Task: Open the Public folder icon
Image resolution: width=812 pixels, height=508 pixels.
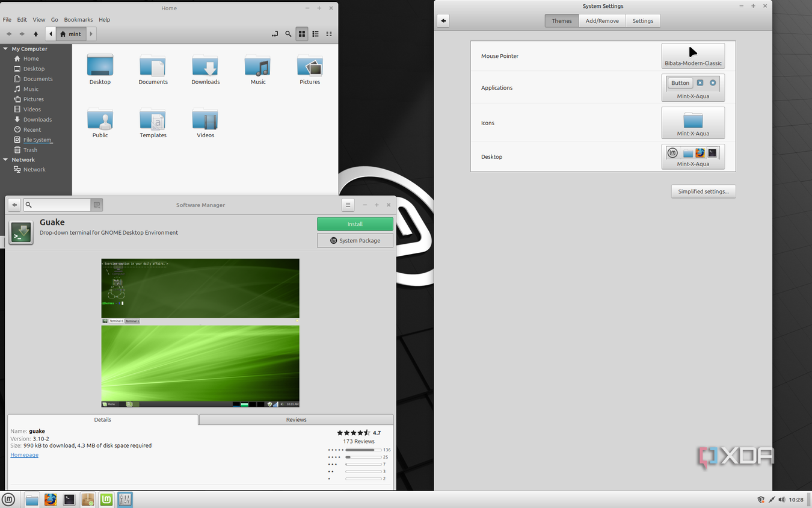Action: (x=100, y=119)
